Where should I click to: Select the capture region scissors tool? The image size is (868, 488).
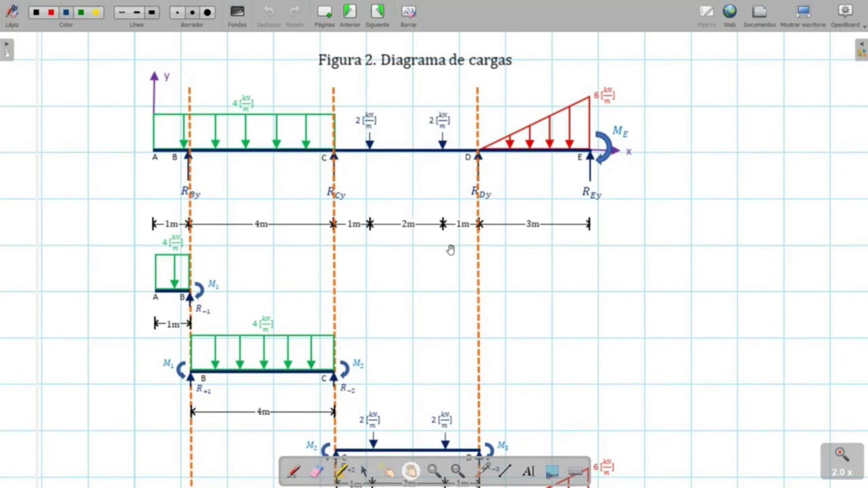tap(552, 471)
